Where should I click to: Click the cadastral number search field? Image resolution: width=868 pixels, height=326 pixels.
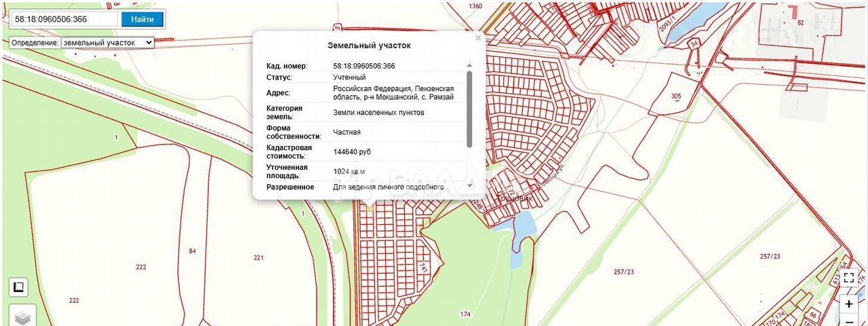tap(64, 19)
